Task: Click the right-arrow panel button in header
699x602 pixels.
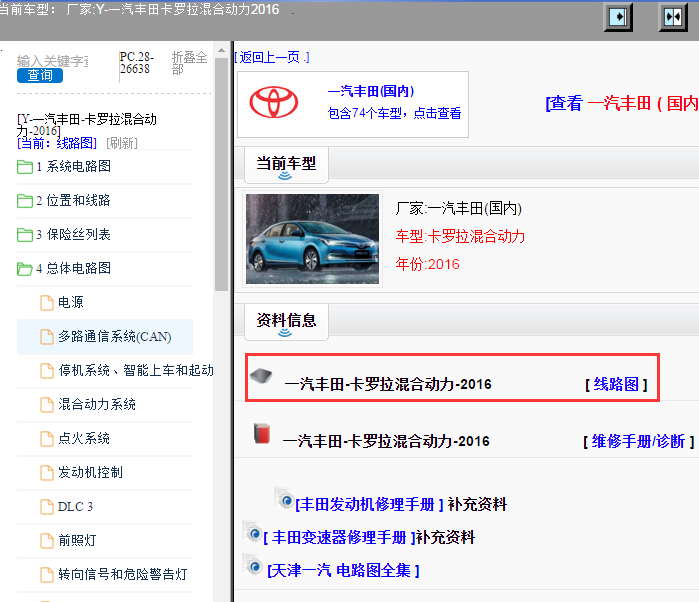Action: click(x=618, y=17)
